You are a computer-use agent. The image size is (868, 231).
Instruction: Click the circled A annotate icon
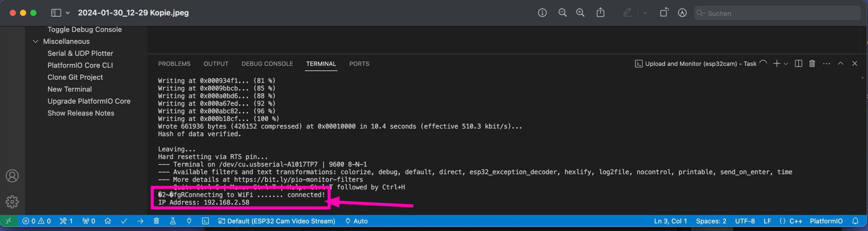click(682, 13)
